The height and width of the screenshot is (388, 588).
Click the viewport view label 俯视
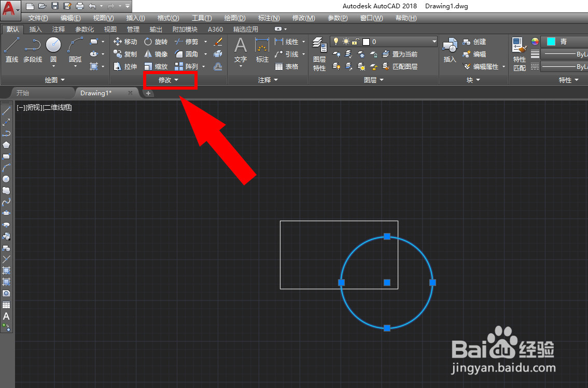(34, 107)
